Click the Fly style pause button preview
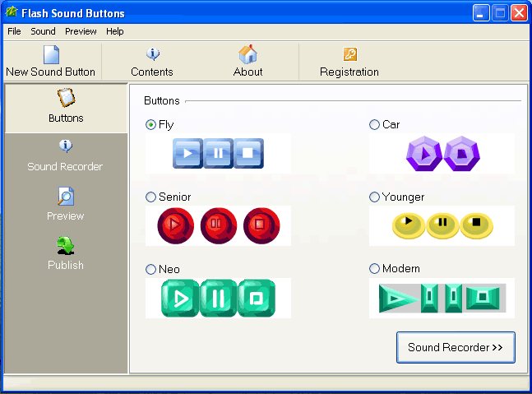 click(219, 153)
